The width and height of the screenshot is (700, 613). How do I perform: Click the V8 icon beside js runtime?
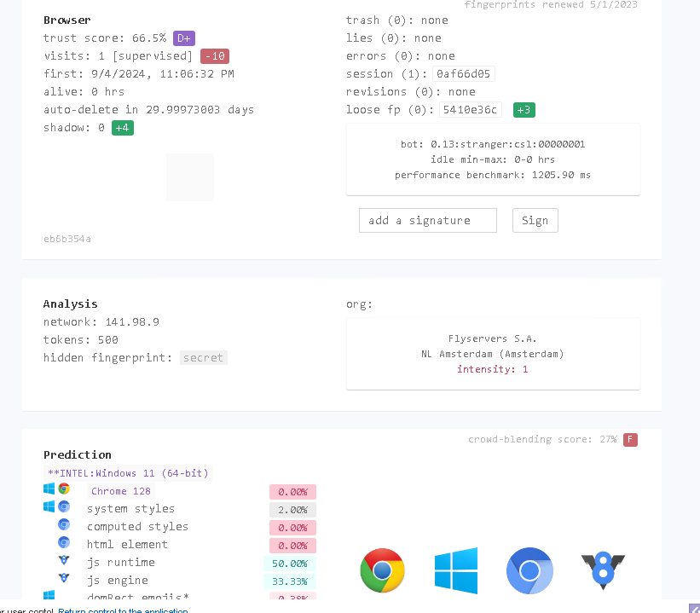tap(64, 561)
